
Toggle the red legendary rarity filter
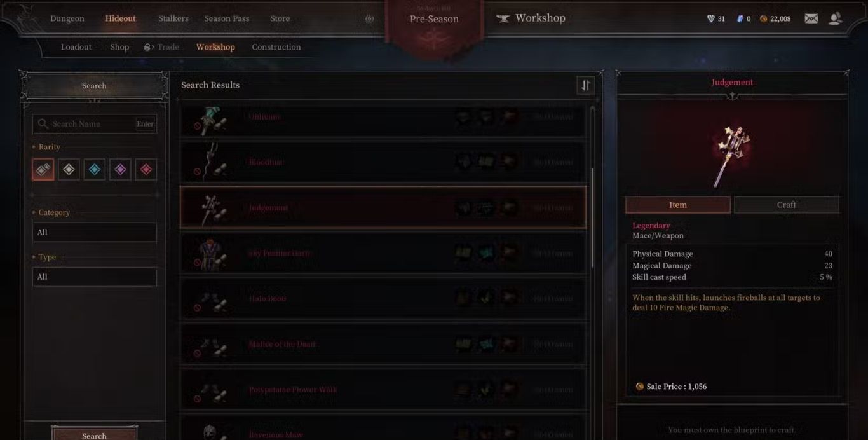pyautogui.click(x=146, y=170)
